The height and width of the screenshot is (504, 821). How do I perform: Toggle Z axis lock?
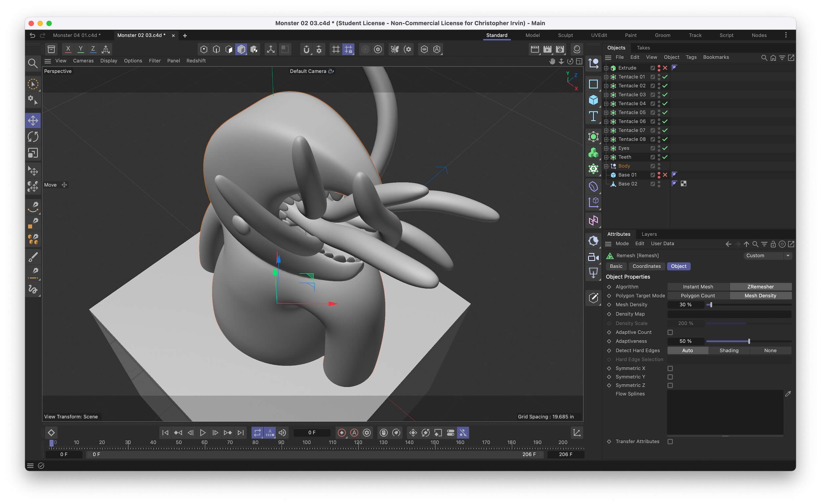tap(93, 49)
